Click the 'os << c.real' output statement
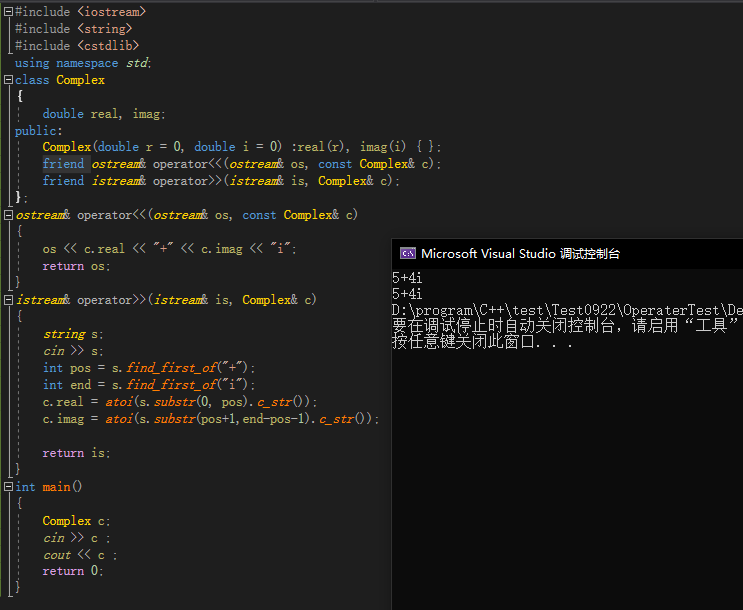 169,249
